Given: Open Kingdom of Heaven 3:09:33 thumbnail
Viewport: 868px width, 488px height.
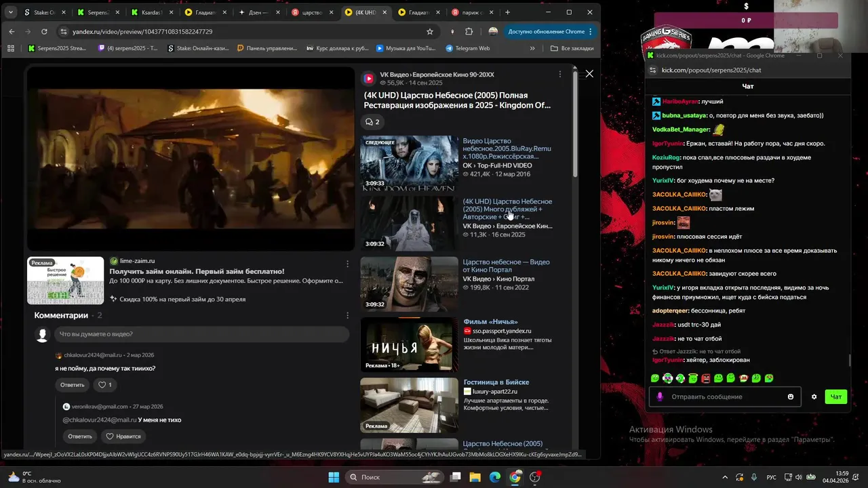Looking at the screenshot, I should coord(409,163).
